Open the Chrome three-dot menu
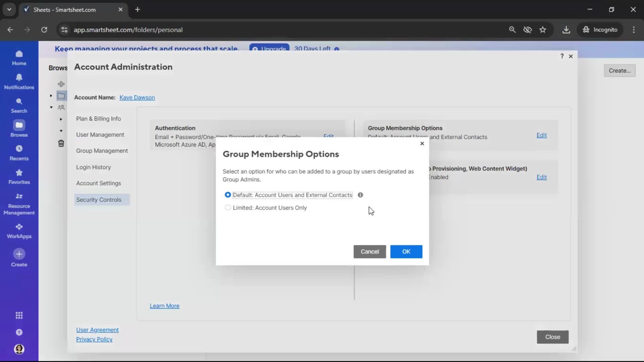644x362 pixels. 634,29
